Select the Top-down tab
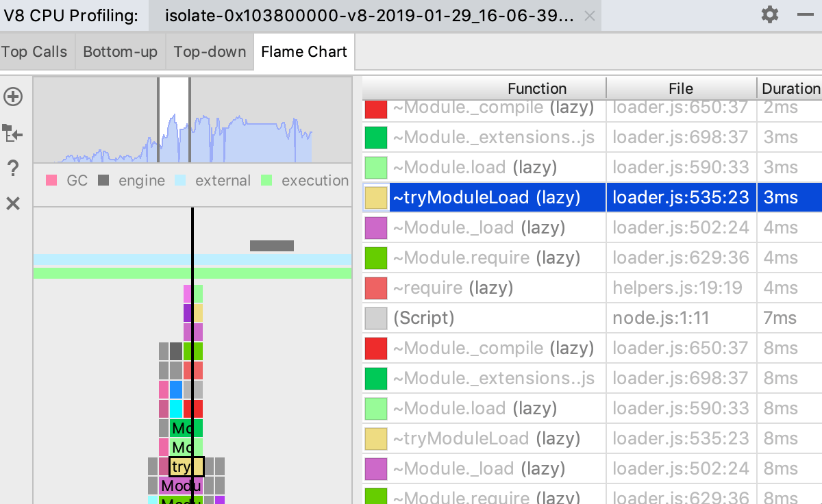Image resolution: width=822 pixels, height=504 pixels. (210, 52)
